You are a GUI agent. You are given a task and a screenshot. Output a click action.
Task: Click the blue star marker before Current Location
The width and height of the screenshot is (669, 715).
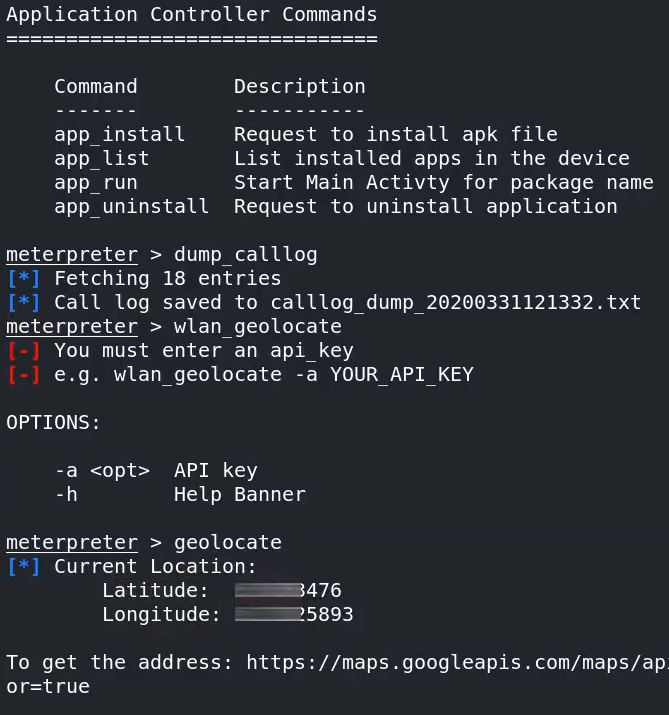[24, 566]
